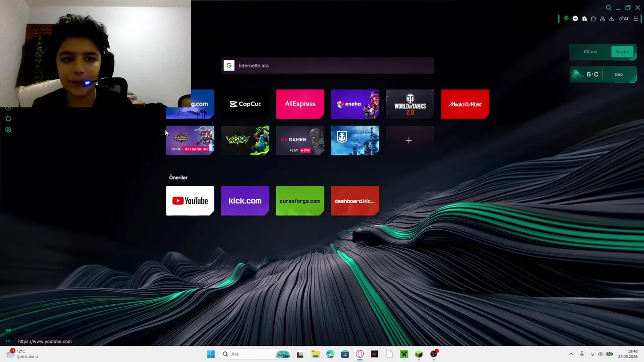Viewport: 644px width, 362px height.
Task: Open the browser tab search magnifier icon
Action: 608,8
